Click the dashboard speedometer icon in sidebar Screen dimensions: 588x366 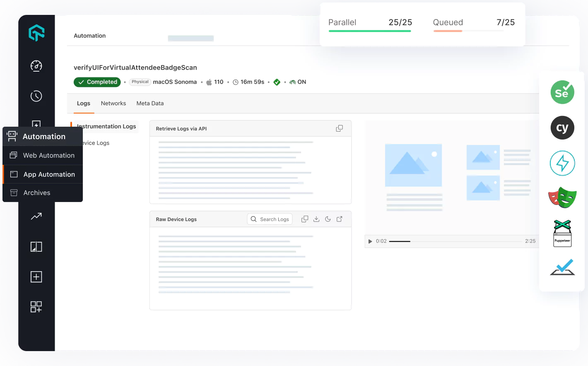(36, 66)
